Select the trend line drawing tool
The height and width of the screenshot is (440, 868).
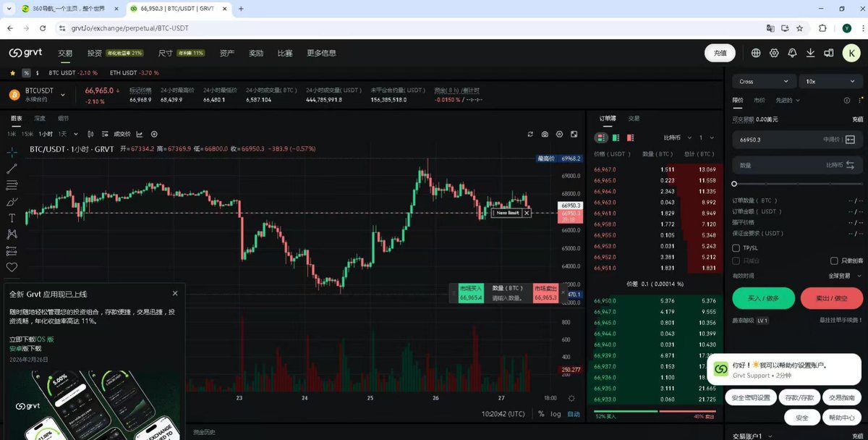[12, 169]
